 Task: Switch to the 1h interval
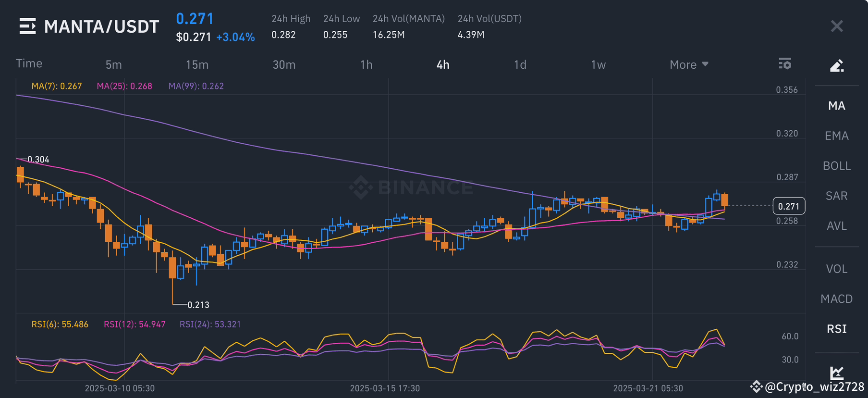coord(367,64)
